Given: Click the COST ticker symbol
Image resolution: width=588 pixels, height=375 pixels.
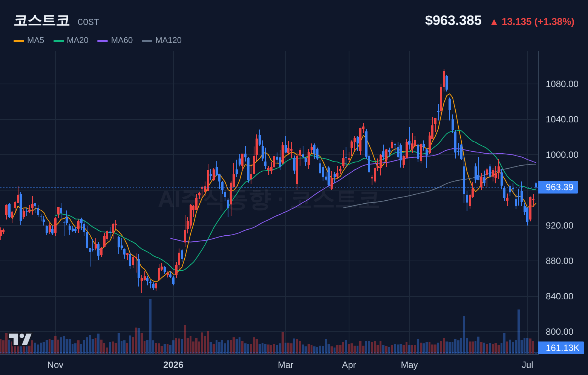Looking at the screenshot, I should click(x=88, y=22).
